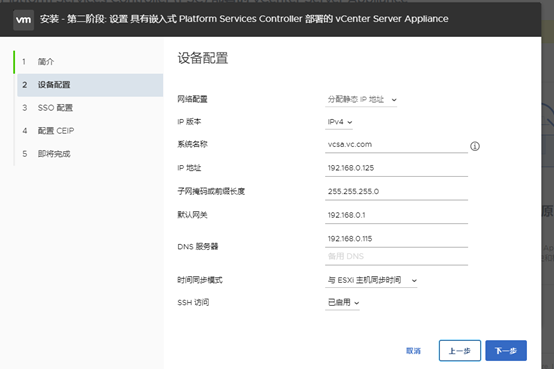Click the 下一步 next button

[x=506, y=351]
